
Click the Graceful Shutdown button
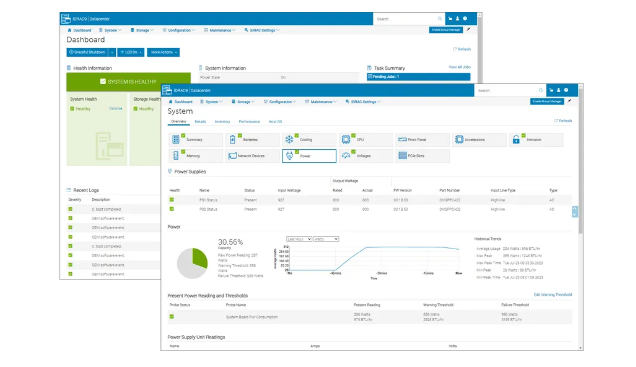coord(87,52)
